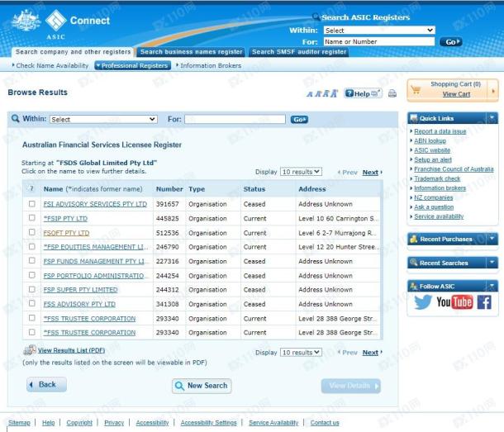Click the PDF icon beside View Results List
The width and height of the screenshot is (504, 432).
pos(30,350)
